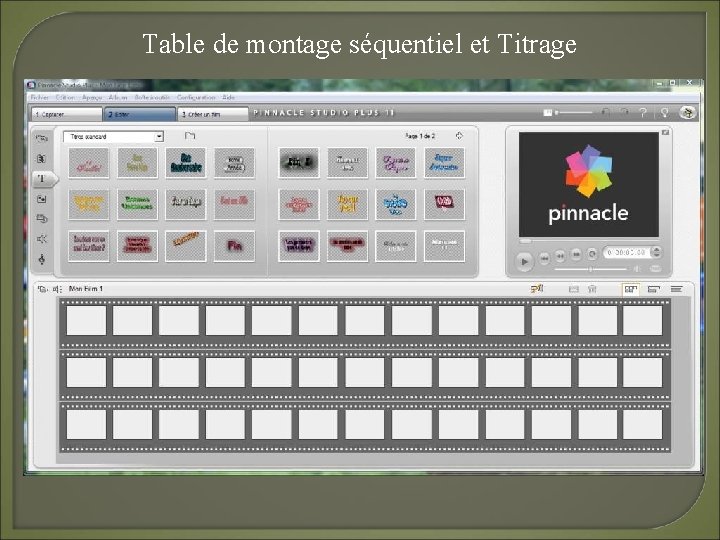720x540 pixels.
Task: Open the disc menus album tab
Action: [x=41, y=219]
